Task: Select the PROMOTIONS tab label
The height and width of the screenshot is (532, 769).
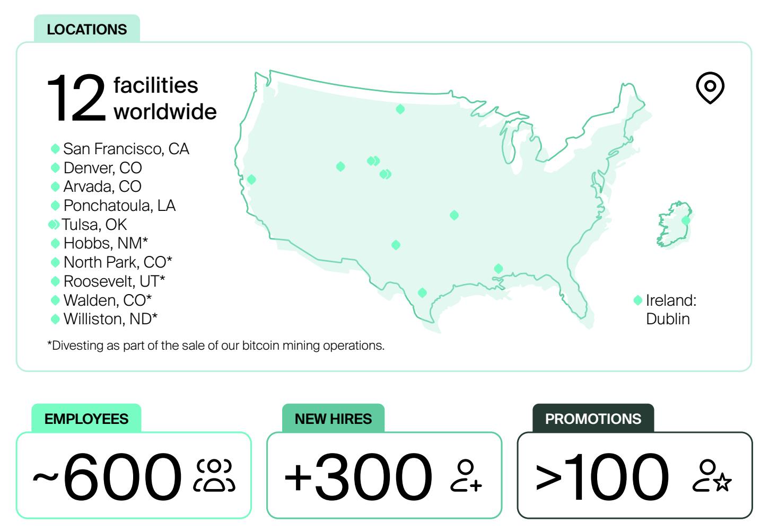Action: click(593, 419)
